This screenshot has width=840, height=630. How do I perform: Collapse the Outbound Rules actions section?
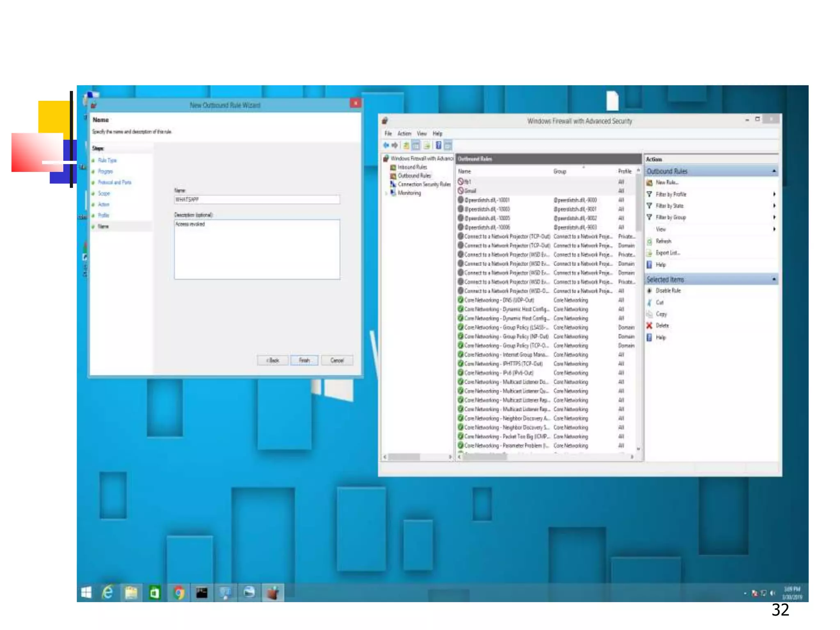(x=774, y=171)
